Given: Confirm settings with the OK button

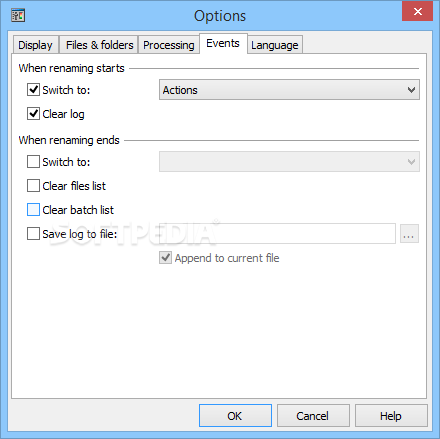Looking at the screenshot, I should [x=235, y=416].
